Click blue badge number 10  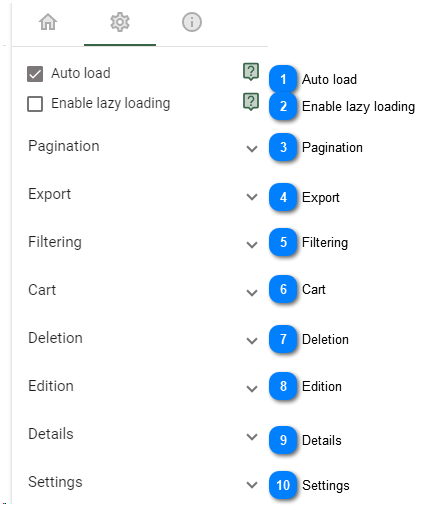click(x=283, y=485)
